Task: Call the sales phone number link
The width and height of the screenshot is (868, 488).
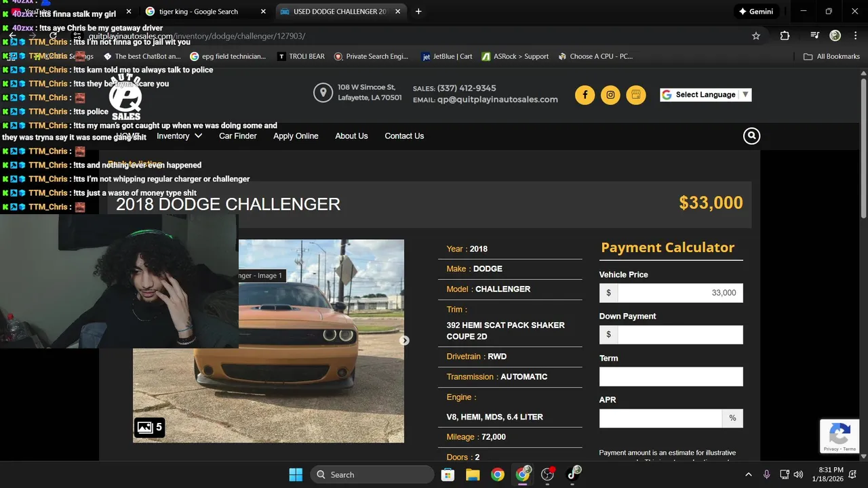Action: pyautogui.click(x=467, y=88)
